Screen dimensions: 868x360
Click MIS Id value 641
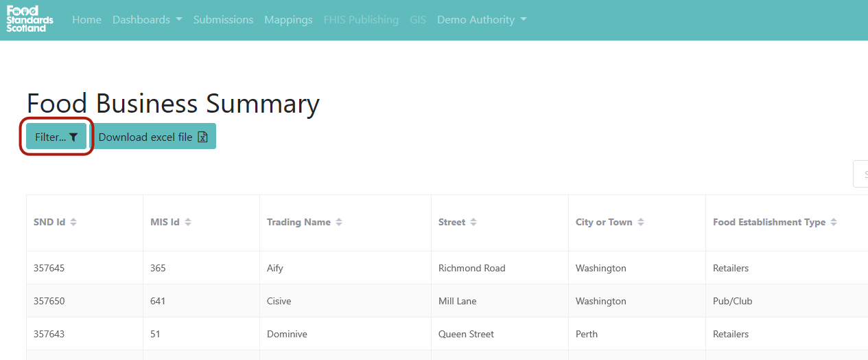click(158, 302)
